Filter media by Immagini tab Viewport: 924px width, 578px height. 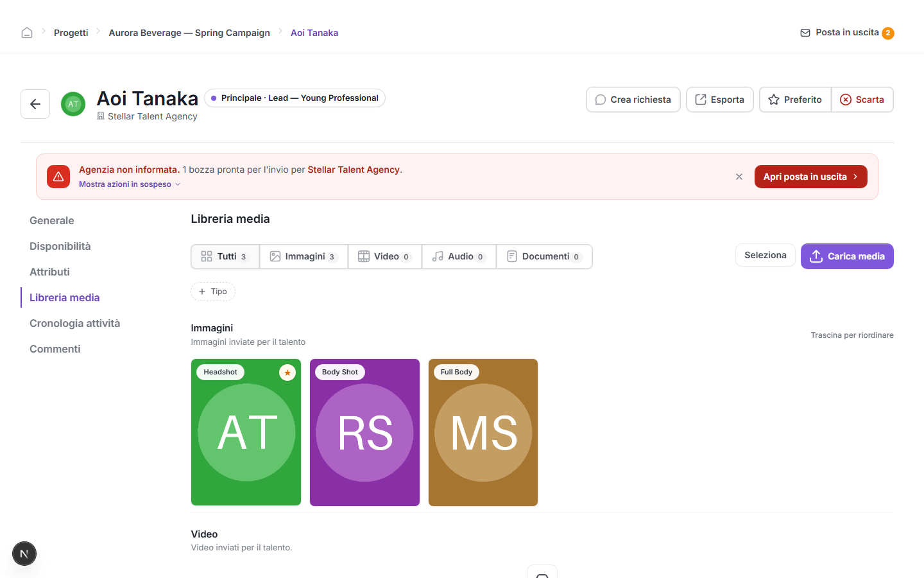304,256
